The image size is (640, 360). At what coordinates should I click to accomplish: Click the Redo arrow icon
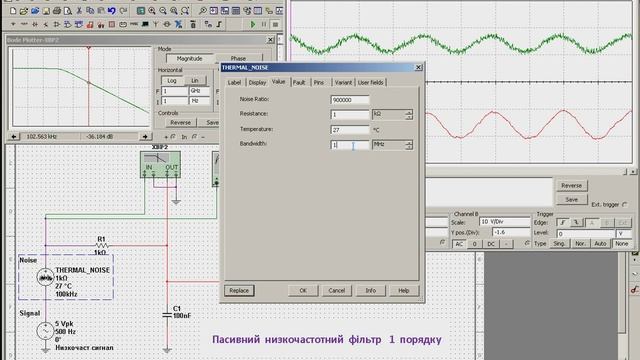[123, 11]
